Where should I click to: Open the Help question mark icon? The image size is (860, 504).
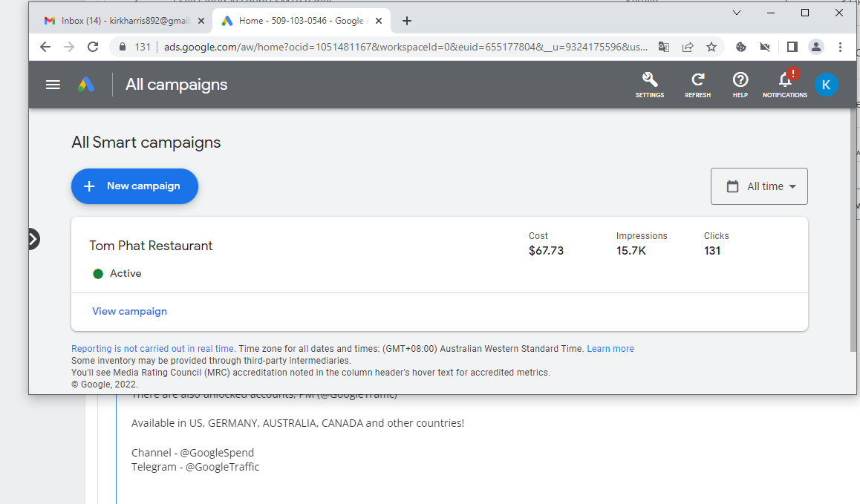click(740, 85)
